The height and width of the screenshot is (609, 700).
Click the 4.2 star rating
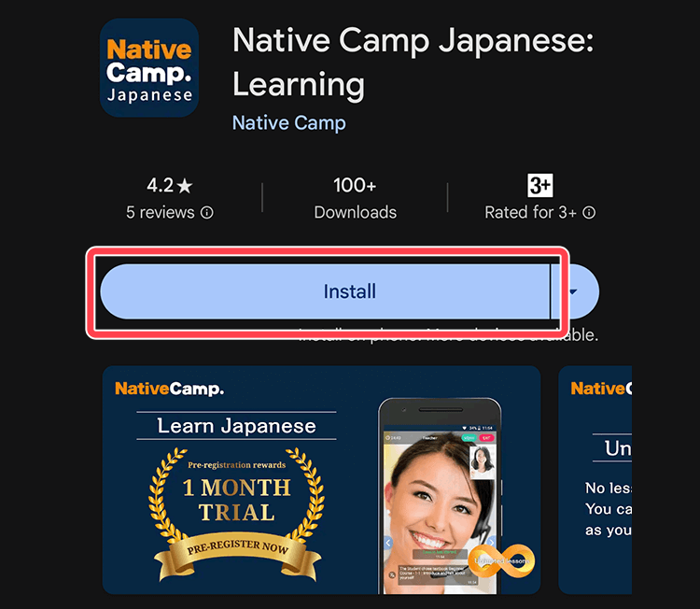click(x=170, y=186)
